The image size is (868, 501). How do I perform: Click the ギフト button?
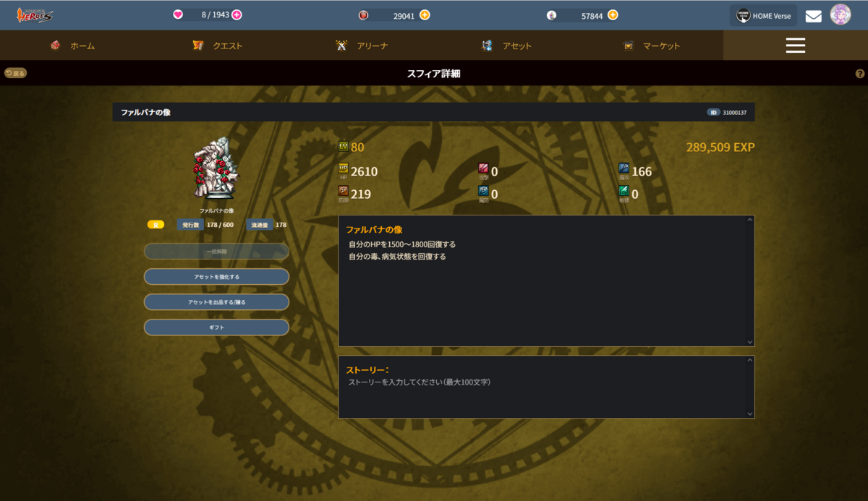(x=216, y=327)
